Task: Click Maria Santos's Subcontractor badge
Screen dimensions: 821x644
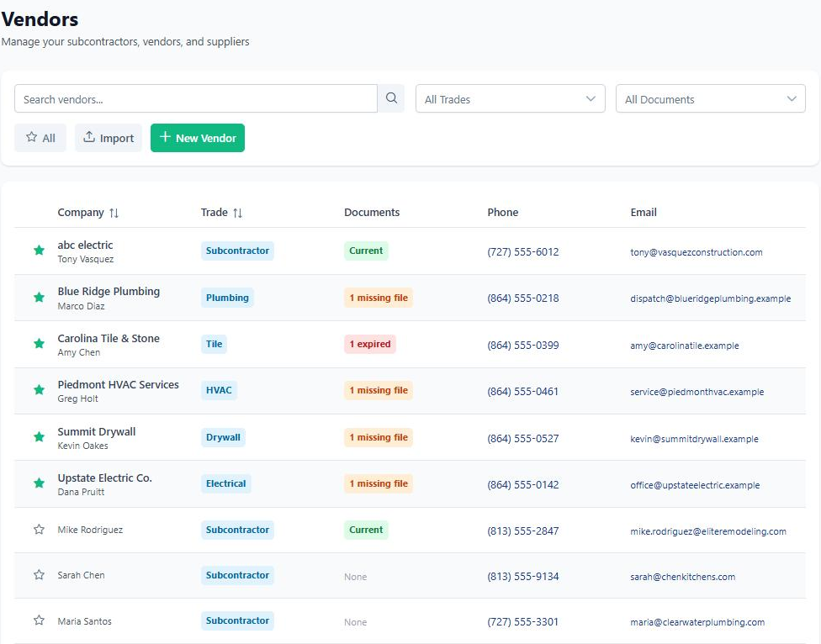Action: pyautogui.click(x=237, y=620)
